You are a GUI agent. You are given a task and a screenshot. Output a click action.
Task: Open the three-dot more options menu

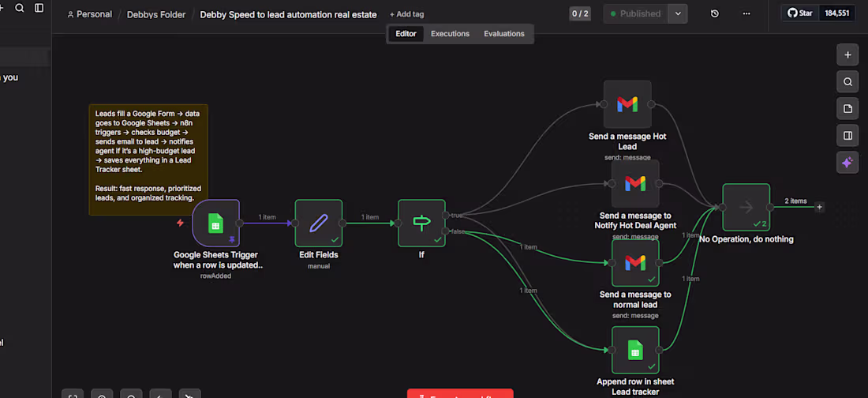[x=746, y=14]
